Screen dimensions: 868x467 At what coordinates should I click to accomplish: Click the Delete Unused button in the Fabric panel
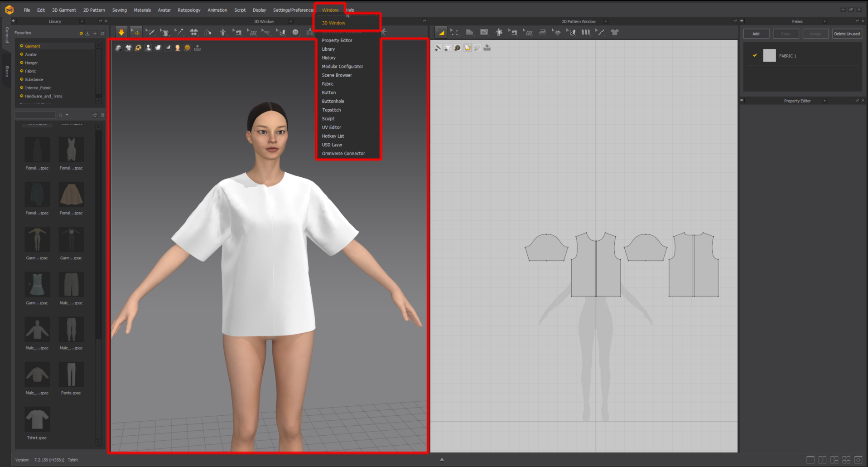click(x=847, y=34)
